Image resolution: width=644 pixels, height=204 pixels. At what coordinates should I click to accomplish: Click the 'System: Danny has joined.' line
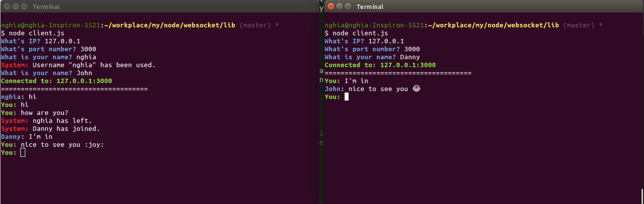[51, 128]
